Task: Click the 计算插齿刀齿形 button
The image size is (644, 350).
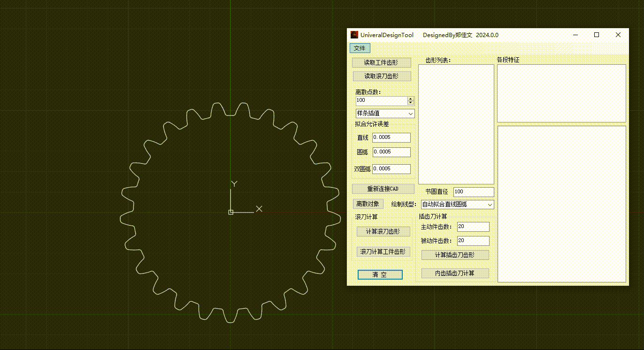Action: click(x=455, y=255)
